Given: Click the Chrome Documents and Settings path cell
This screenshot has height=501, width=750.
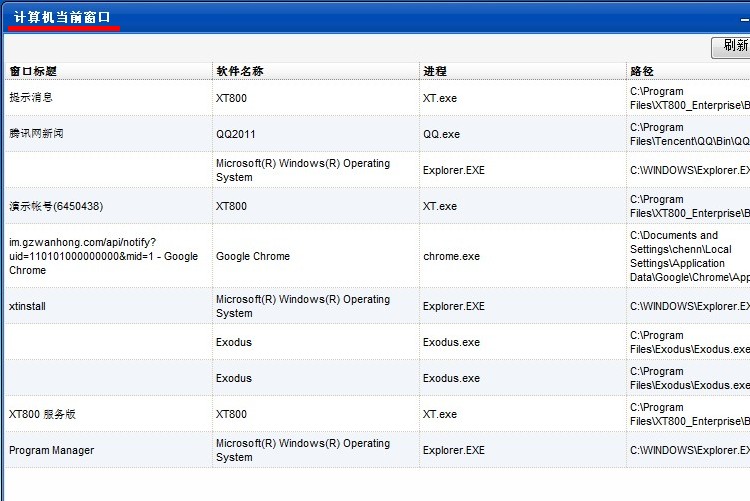Looking at the screenshot, I should point(688,256).
